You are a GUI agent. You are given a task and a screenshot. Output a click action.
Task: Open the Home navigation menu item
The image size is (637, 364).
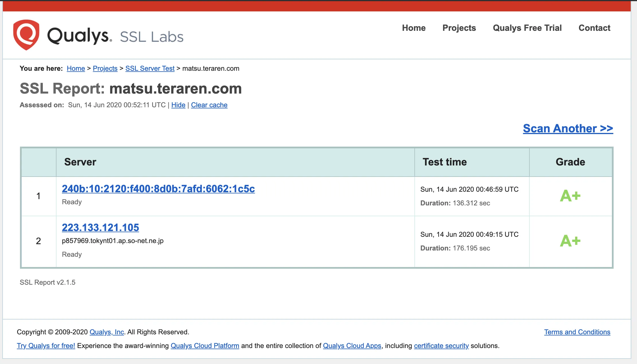(x=414, y=28)
